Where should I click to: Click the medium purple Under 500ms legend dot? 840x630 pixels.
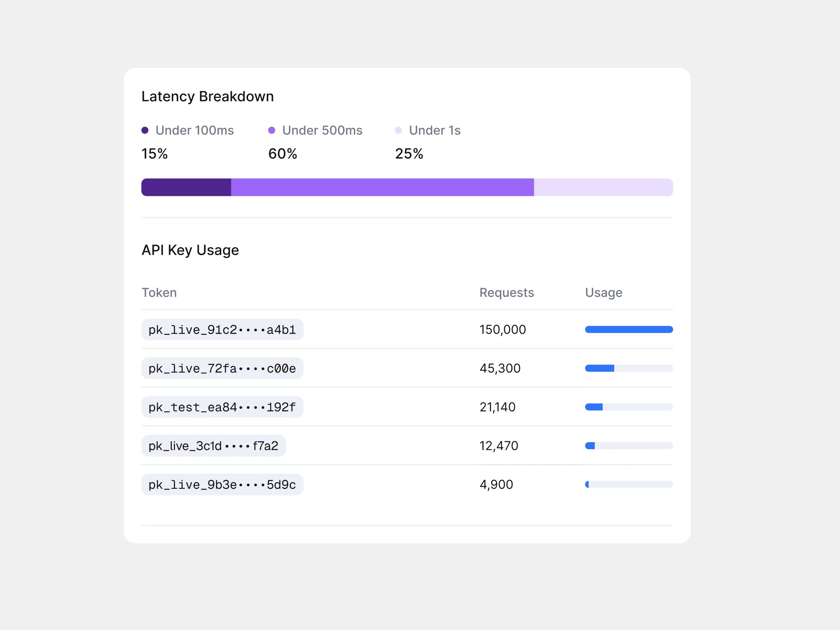[x=272, y=130]
